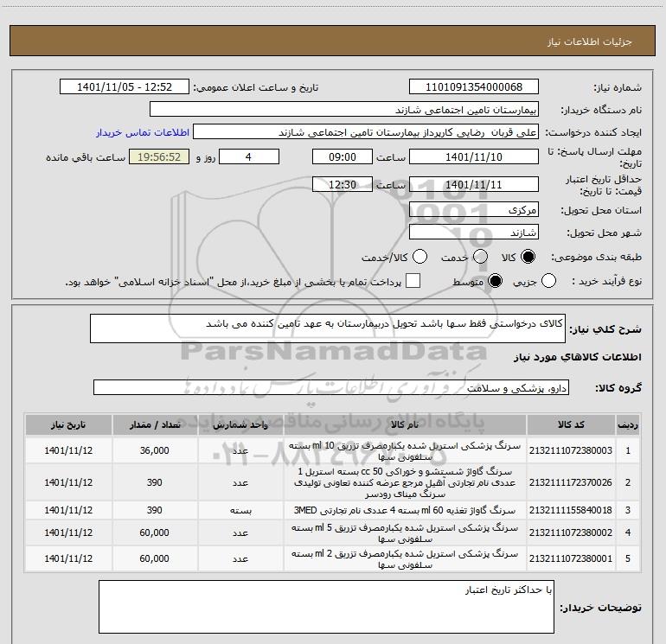Click header title جزئیات اطلاعات نیاز

click(x=590, y=41)
